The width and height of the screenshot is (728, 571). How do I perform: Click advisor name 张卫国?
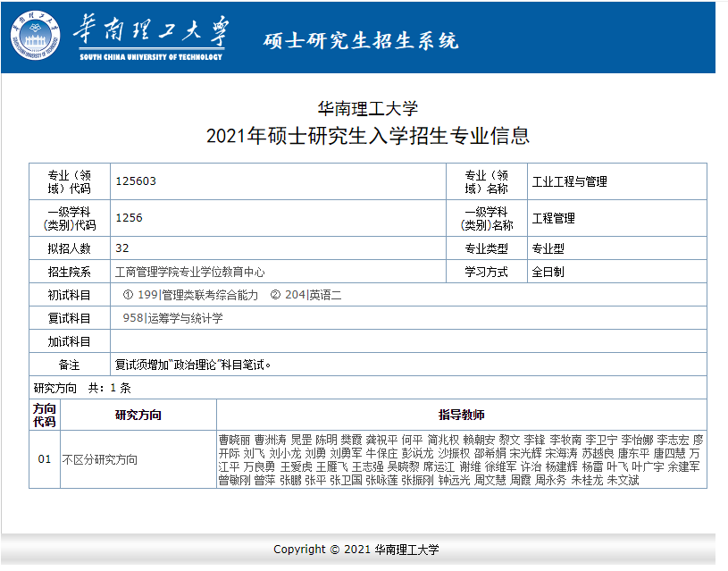[x=346, y=480]
